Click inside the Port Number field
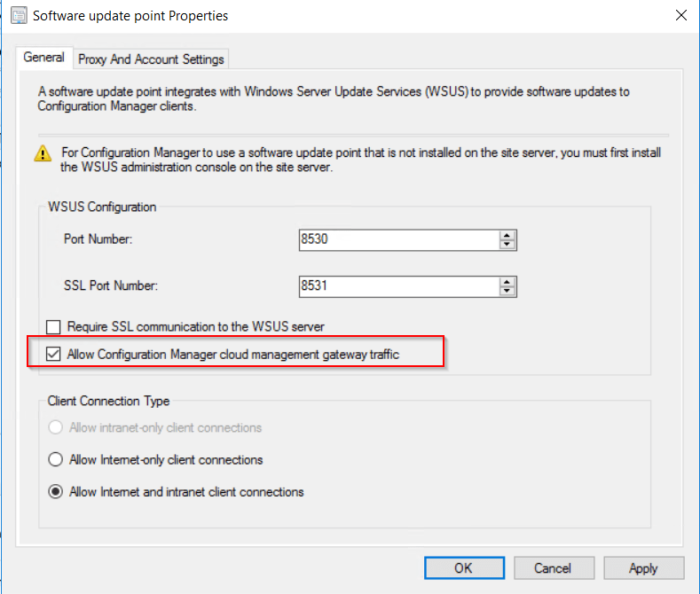Screen dimensions: 700x594 click(x=398, y=239)
